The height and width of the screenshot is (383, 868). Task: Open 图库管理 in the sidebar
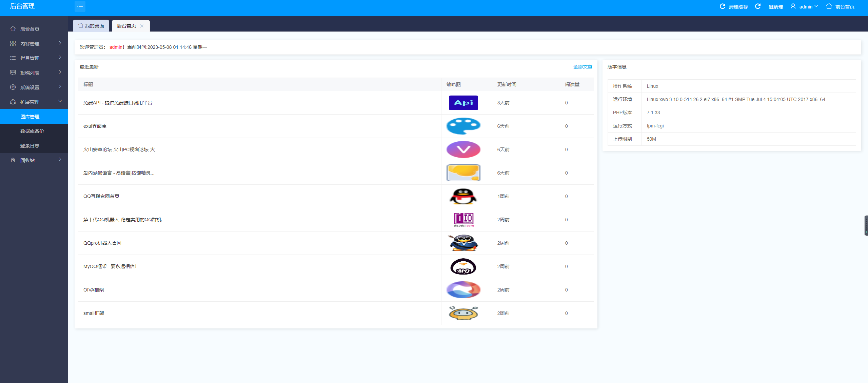(x=34, y=117)
